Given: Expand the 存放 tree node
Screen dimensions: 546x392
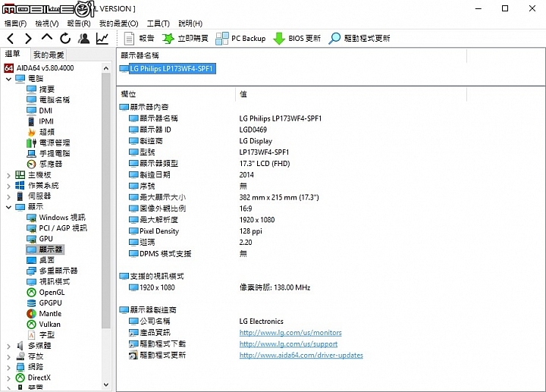Looking at the screenshot, I should [8, 357].
